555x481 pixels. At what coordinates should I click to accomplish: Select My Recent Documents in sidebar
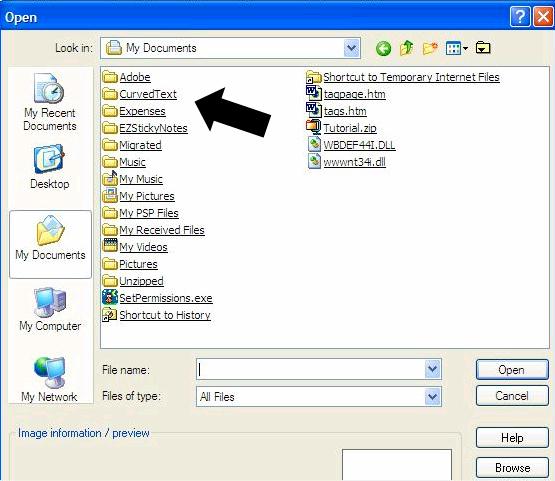pos(50,102)
